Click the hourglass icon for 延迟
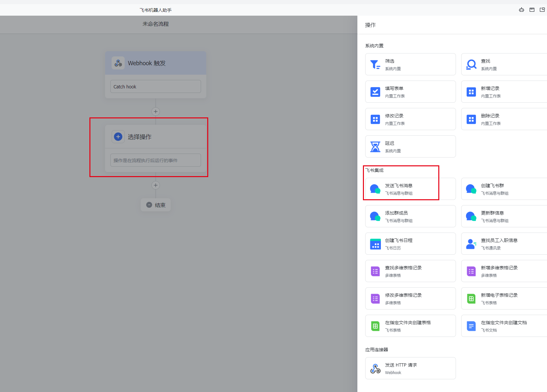547x392 pixels. 375,147
